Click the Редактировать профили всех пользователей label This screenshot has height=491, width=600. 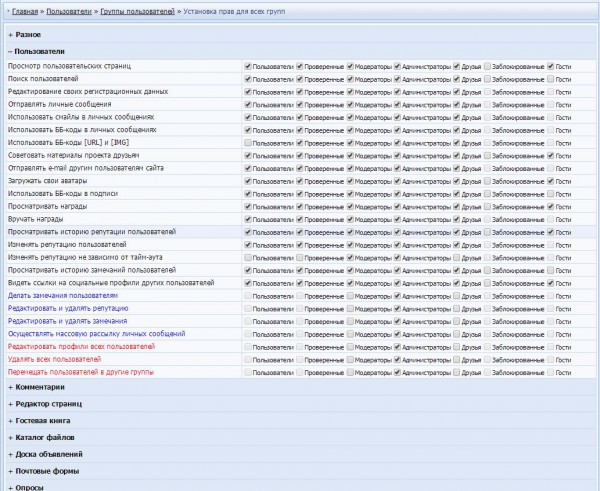[x=81, y=346]
